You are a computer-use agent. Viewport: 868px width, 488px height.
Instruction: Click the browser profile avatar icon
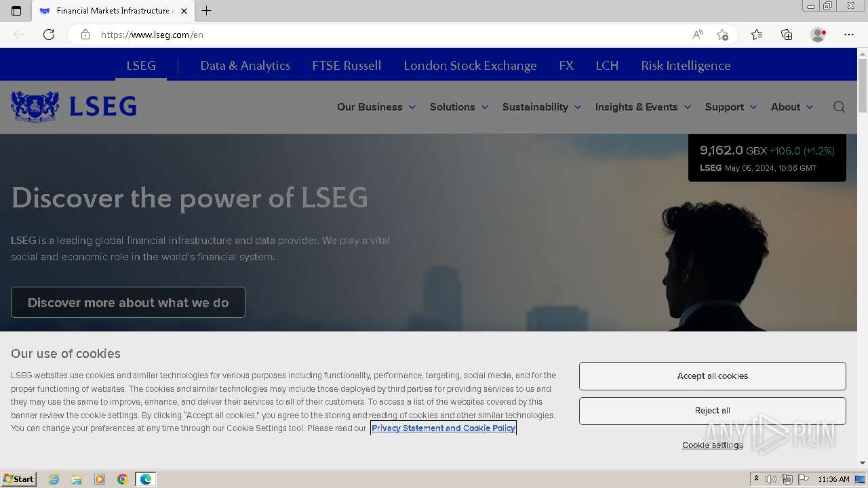click(818, 35)
